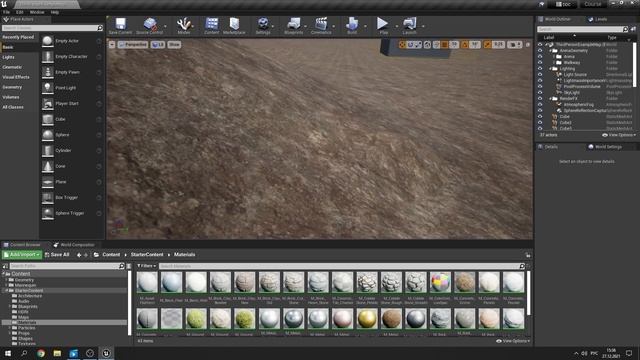Select the Cone shape in Place Actors

tap(72, 166)
